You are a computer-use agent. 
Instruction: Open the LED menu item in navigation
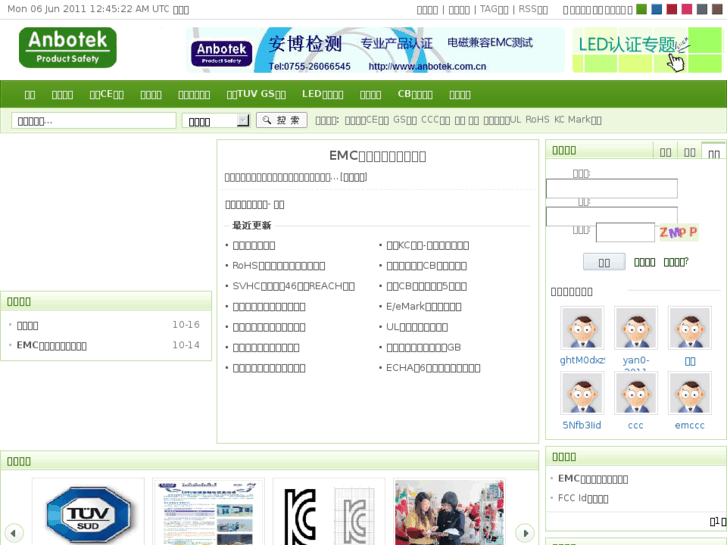(323, 94)
